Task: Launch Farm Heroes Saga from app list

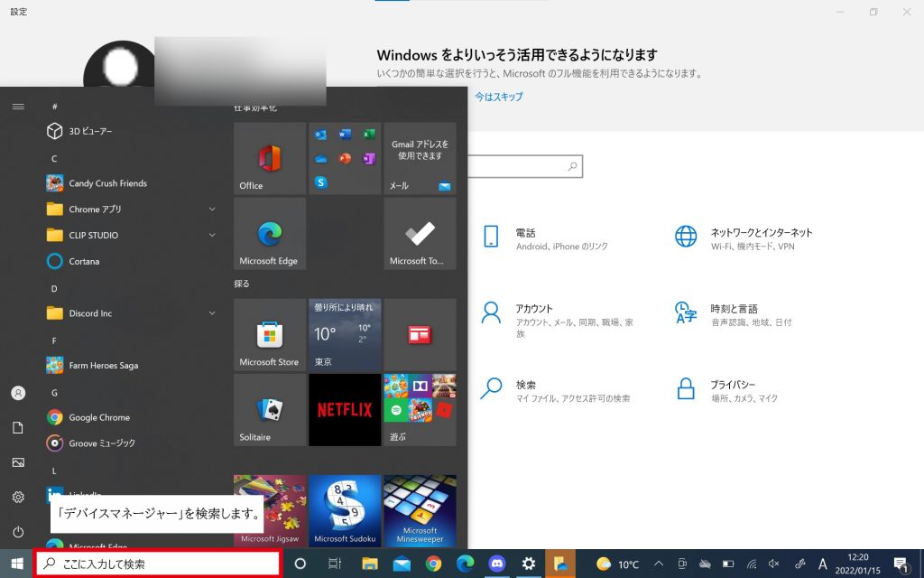Action: [132, 365]
